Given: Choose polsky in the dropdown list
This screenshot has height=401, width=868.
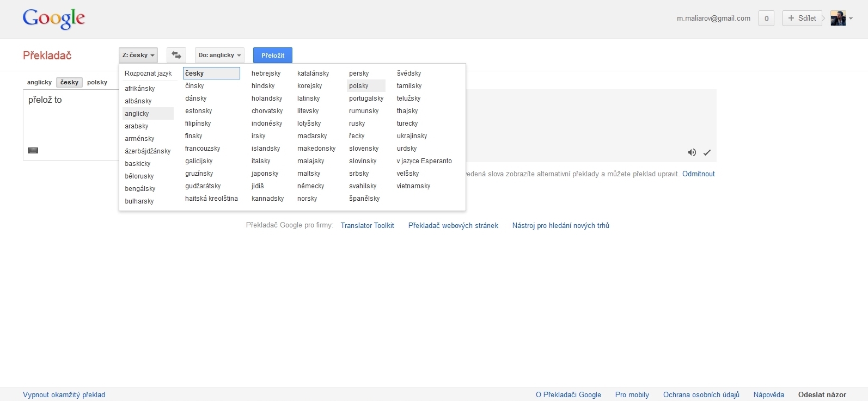Looking at the screenshot, I should point(366,86).
